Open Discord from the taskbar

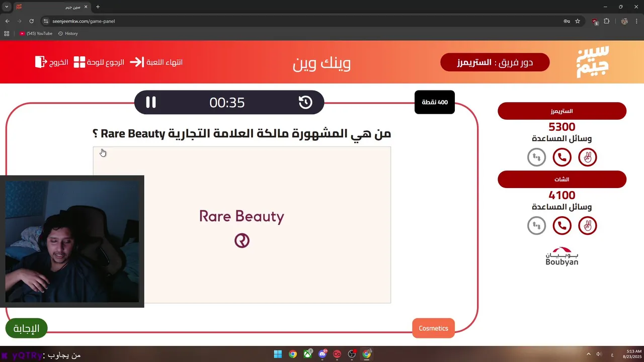pyautogui.click(x=323, y=354)
